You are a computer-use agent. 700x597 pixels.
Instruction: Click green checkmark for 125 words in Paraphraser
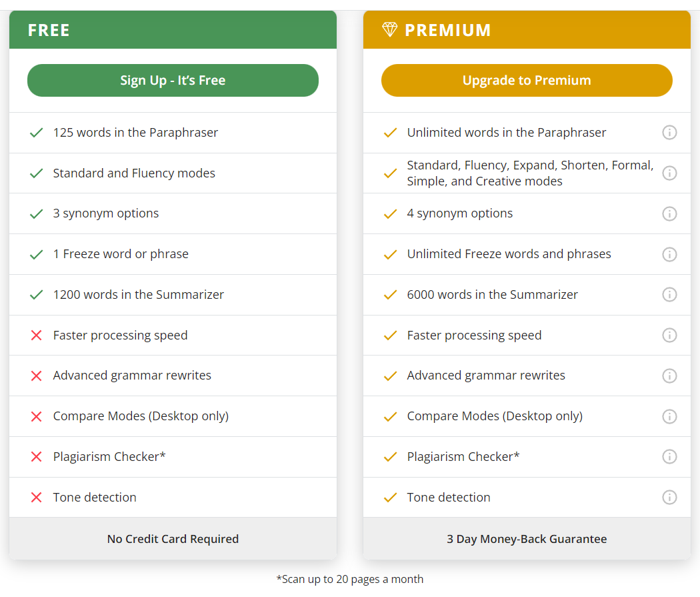pyautogui.click(x=37, y=133)
